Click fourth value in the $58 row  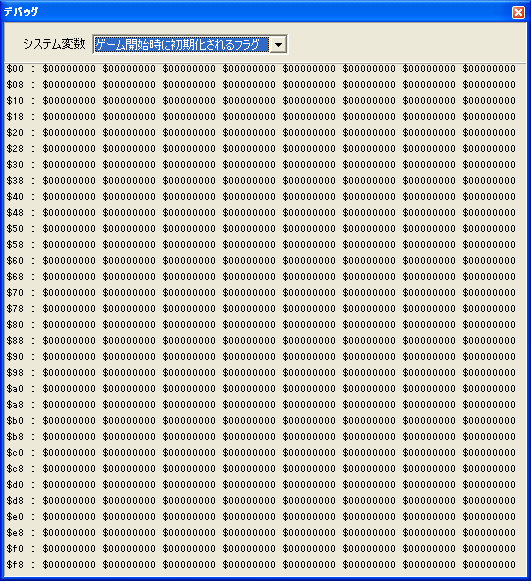[x=249, y=245]
